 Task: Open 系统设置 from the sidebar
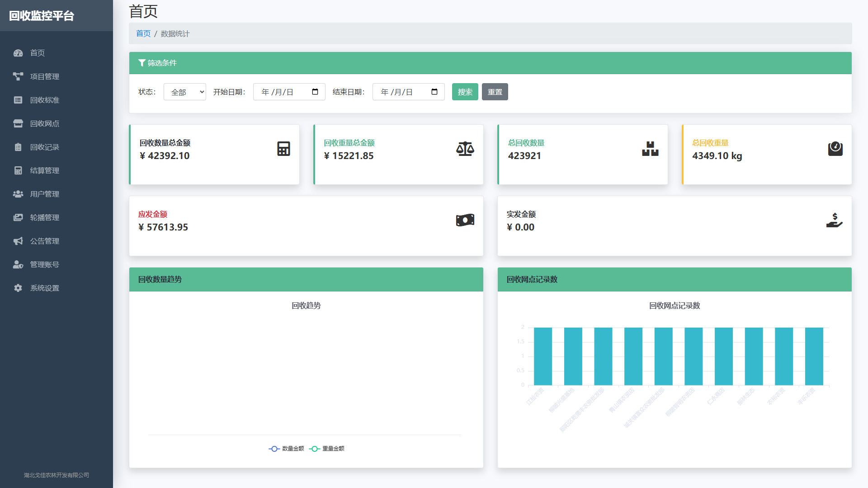pos(44,288)
